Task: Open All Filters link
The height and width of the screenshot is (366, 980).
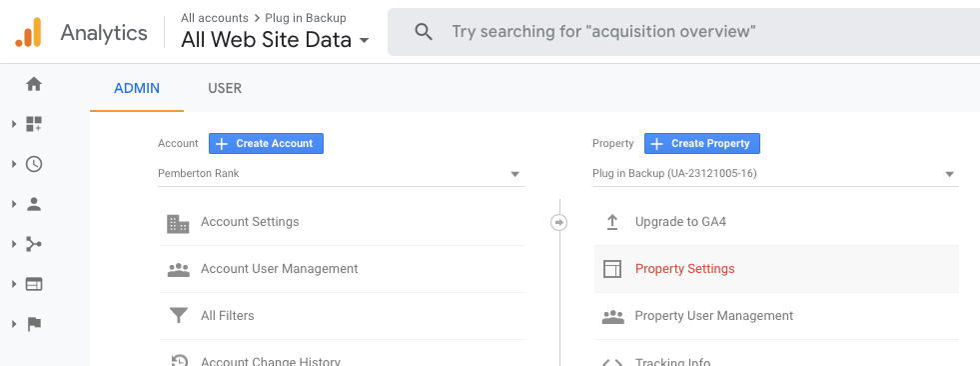Action: (x=228, y=316)
